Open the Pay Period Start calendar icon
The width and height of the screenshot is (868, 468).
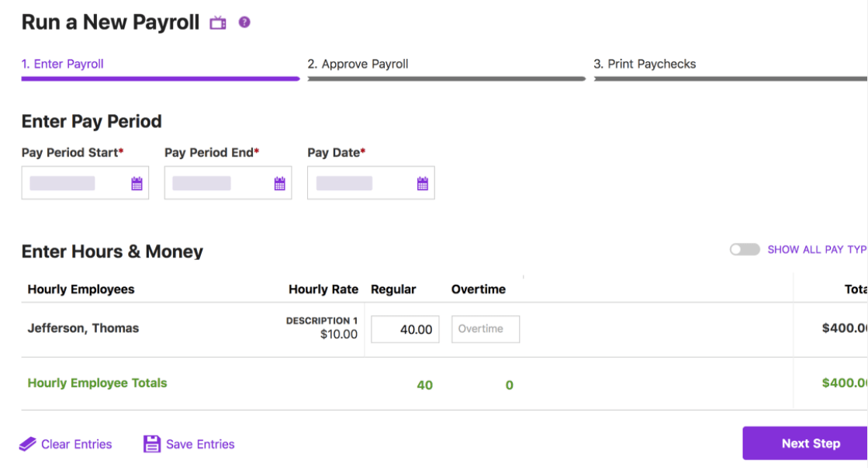click(x=137, y=182)
